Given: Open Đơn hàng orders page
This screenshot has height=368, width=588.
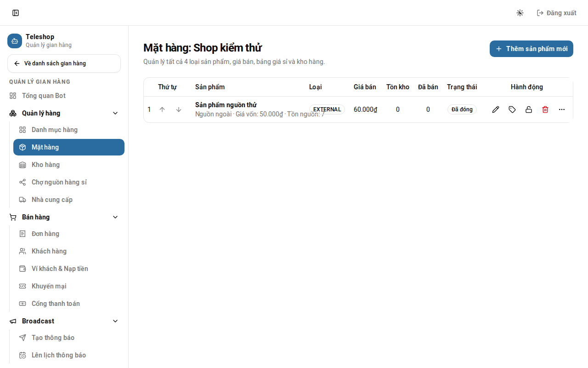Looking at the screenshot, I should [69, 234].
